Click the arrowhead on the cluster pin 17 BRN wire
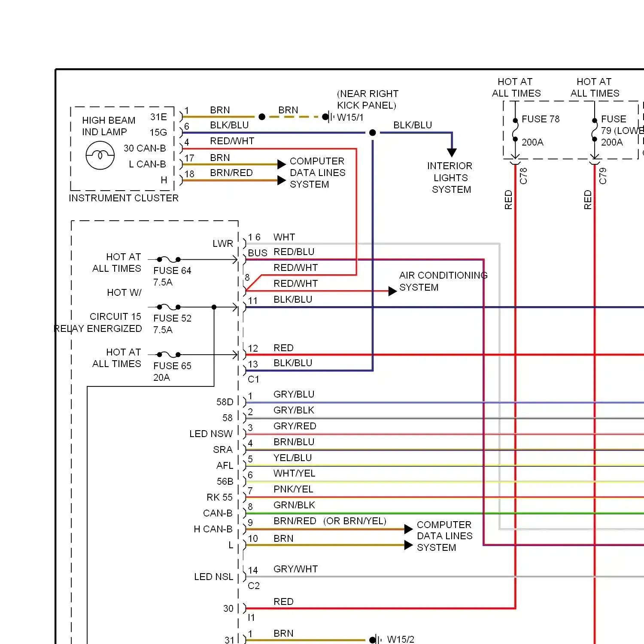This screenshot has width=644, height=644. click(282, 164)
